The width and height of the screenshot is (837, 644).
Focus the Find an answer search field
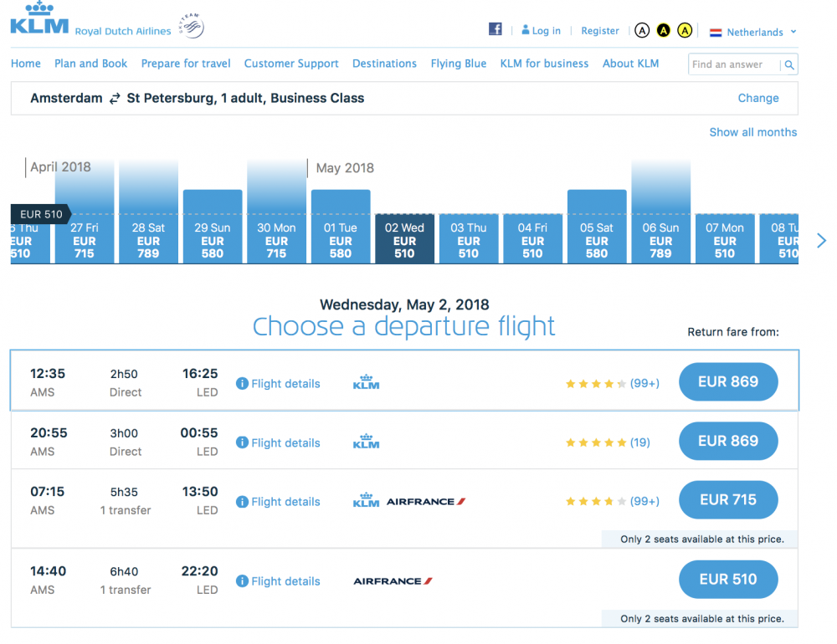pyautogui.click(x=734, y=64)
